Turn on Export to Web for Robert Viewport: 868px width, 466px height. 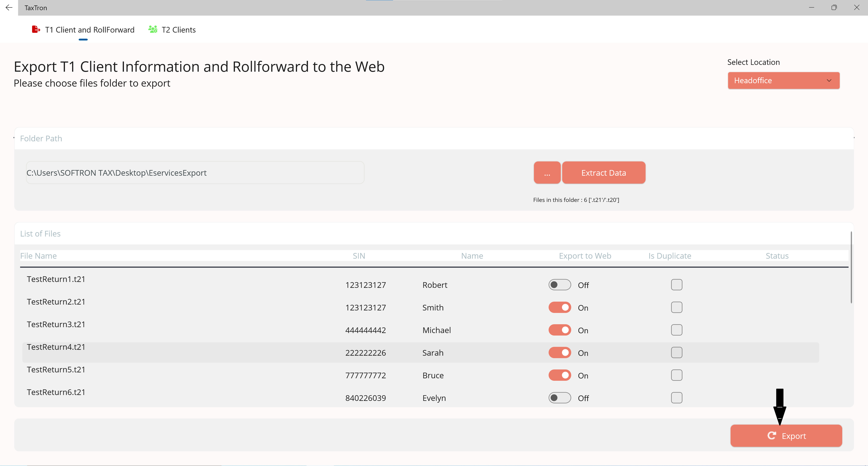click(560, 285)
